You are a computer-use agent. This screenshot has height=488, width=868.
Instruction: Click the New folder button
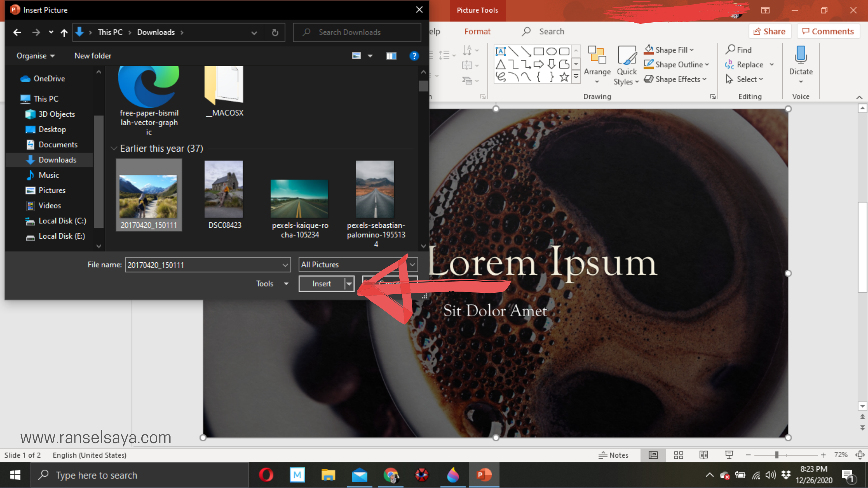(93, 56)
